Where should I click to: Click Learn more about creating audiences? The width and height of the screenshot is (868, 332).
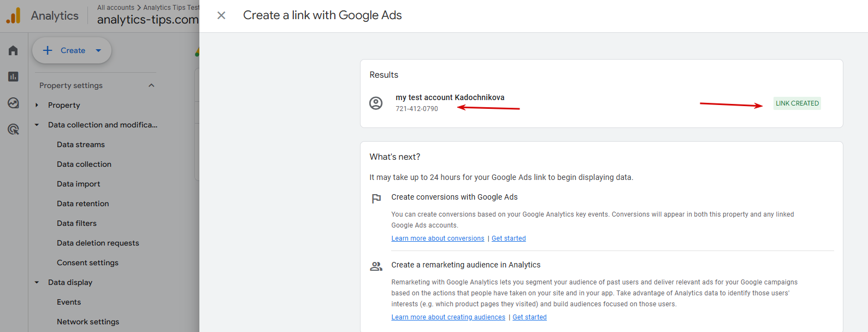448,317
